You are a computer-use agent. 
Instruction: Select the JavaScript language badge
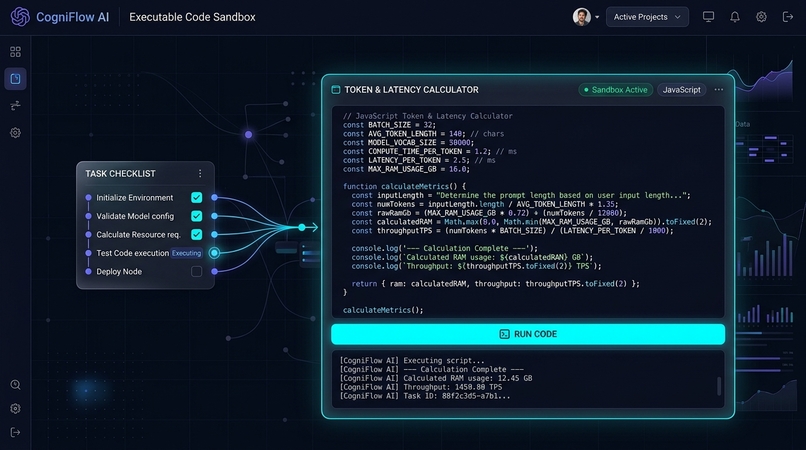click(682, 90)
